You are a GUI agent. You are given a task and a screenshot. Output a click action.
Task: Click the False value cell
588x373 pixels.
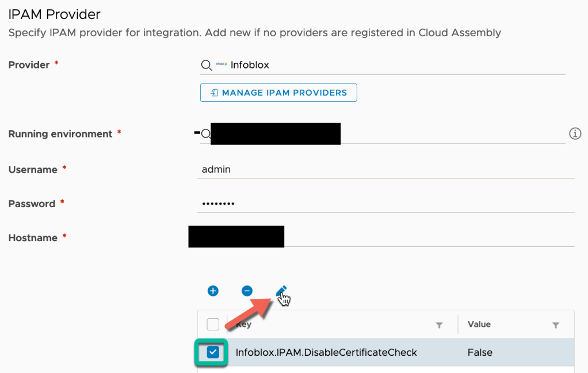pos(480,352)
